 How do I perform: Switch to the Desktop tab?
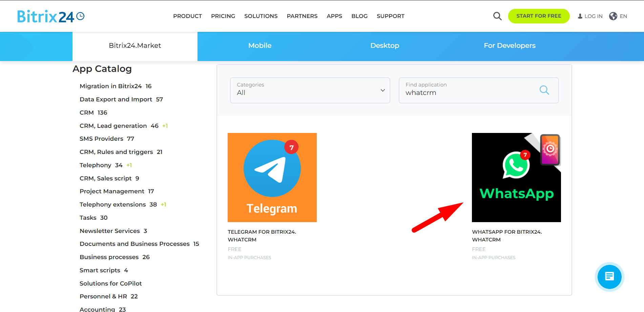(x=385, y=45)
